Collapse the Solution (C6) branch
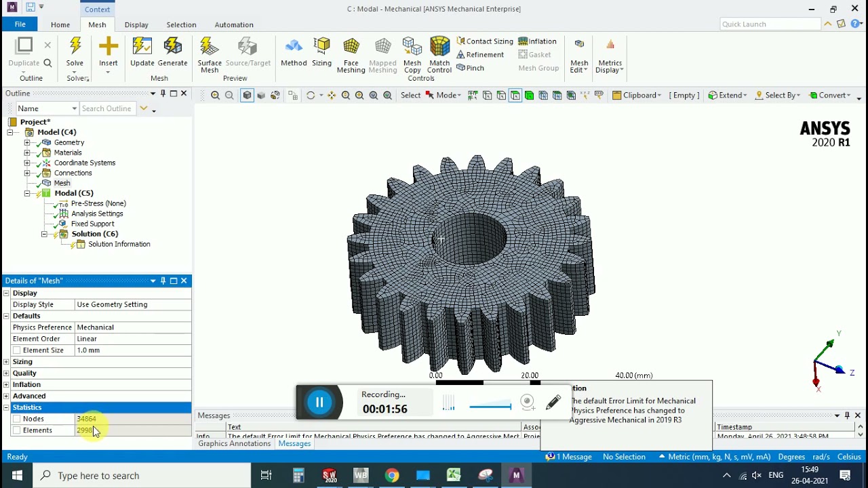The height and width of the screenshot is (488, 868). (x=44, y=234)
